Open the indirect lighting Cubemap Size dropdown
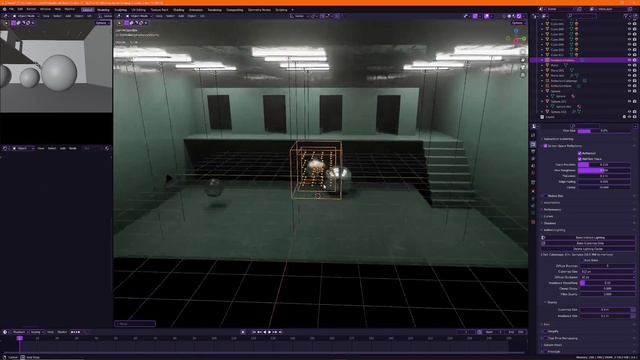Image resolution: width=640 pixels, height=360 pixels. (607, 271)
